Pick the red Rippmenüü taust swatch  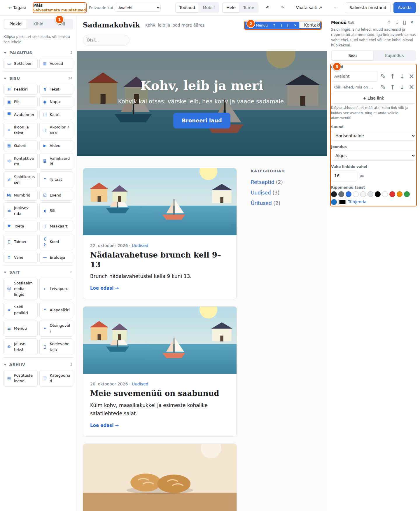[392, 194]
